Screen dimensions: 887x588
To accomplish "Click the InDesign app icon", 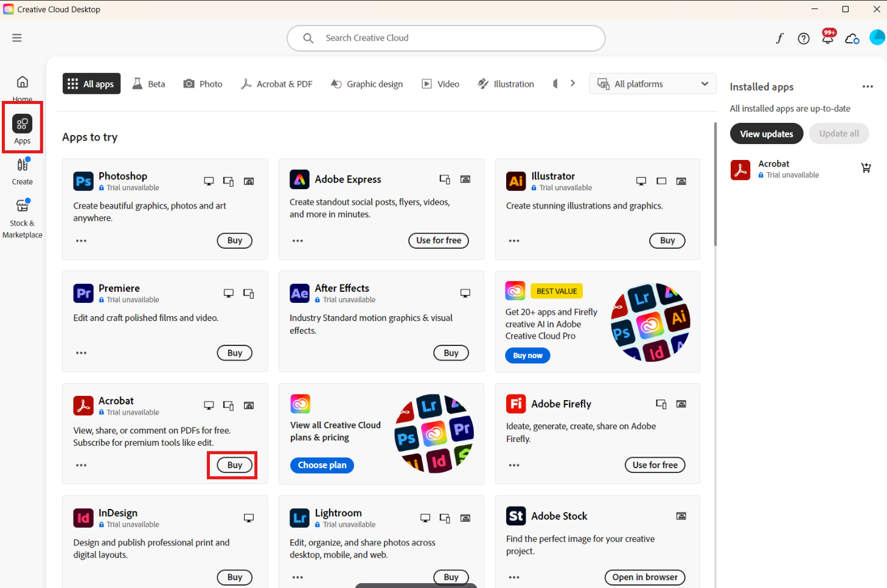I will (x=83, y=518).
